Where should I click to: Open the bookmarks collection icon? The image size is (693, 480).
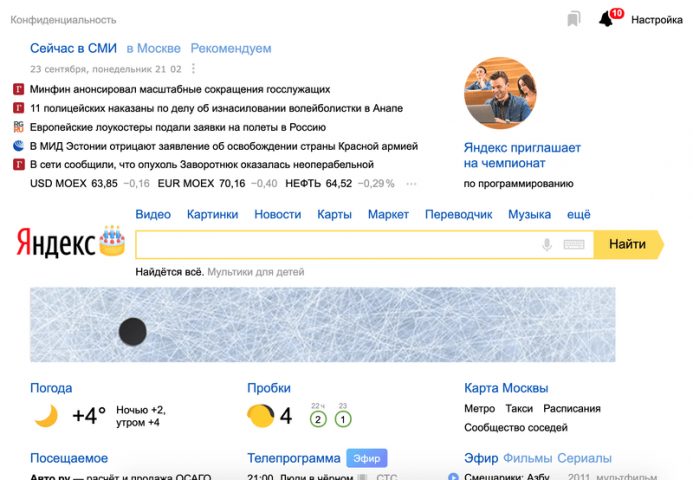point(574,19)
